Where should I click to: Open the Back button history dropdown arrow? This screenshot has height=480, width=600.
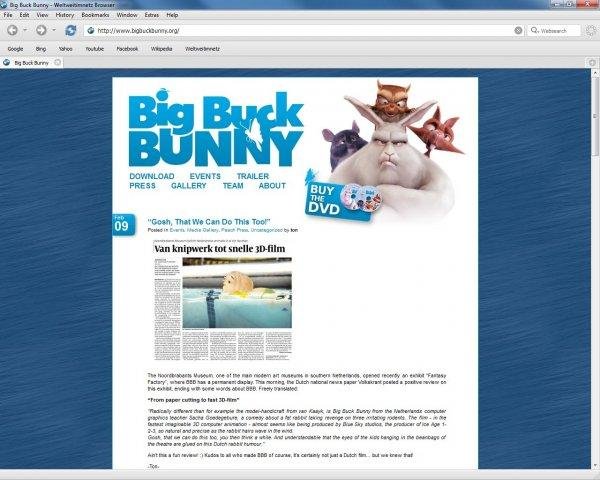pos(25,30)
